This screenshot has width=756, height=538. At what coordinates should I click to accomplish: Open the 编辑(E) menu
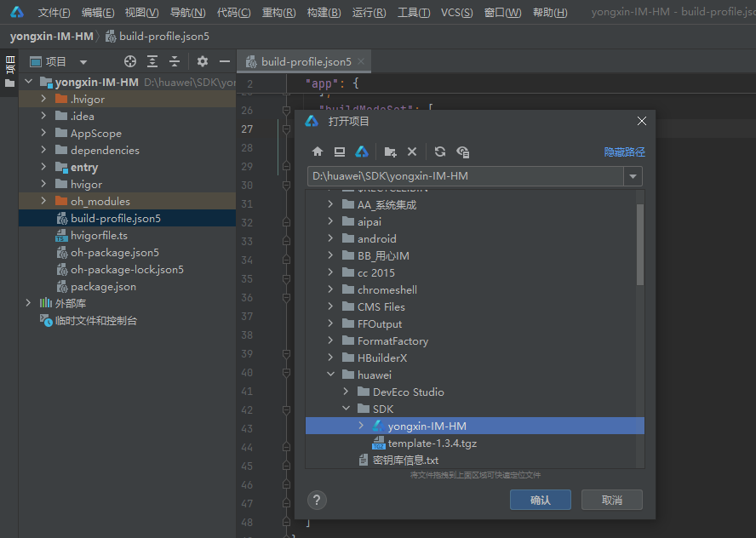(98, 12)
